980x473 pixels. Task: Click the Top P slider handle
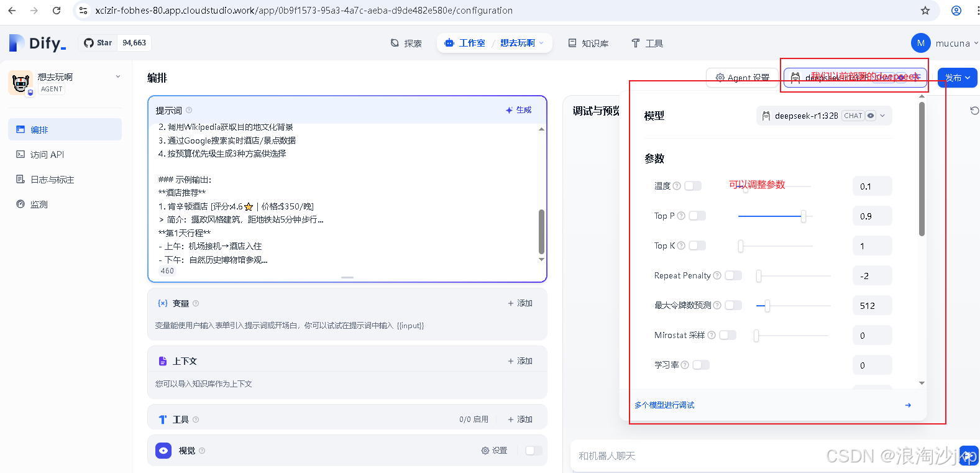804,216
